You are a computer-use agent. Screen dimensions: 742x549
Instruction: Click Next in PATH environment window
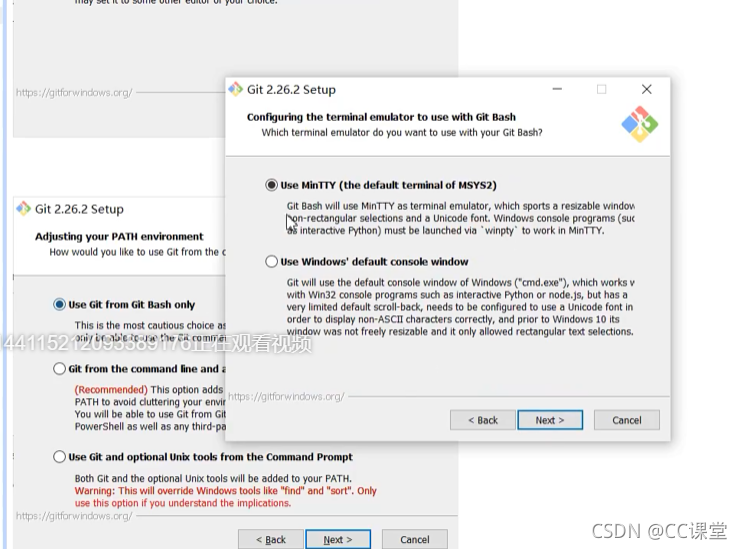(x=338, y=540)
